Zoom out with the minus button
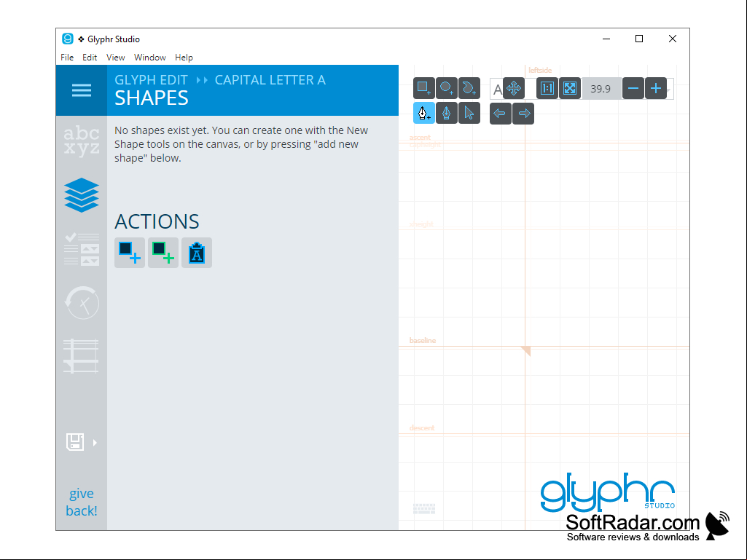This screenshot has height=560, width=747. point(633,89)
